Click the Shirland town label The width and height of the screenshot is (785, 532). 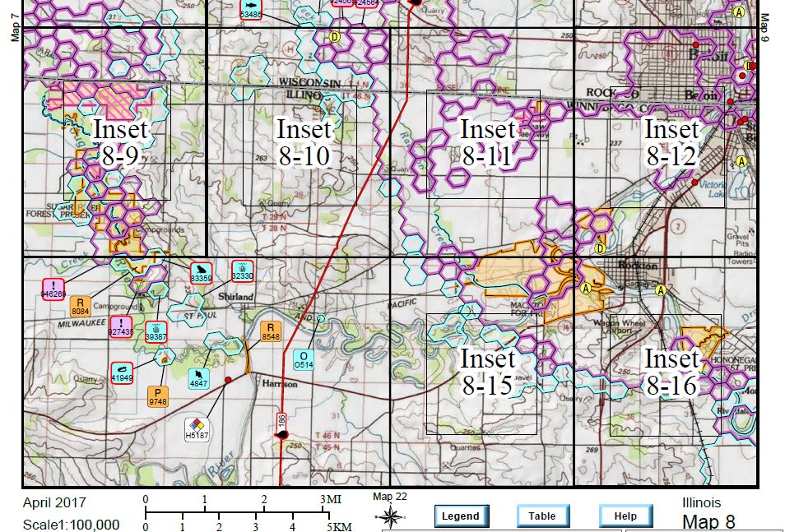pyautogui.click(x=235, y=297)
